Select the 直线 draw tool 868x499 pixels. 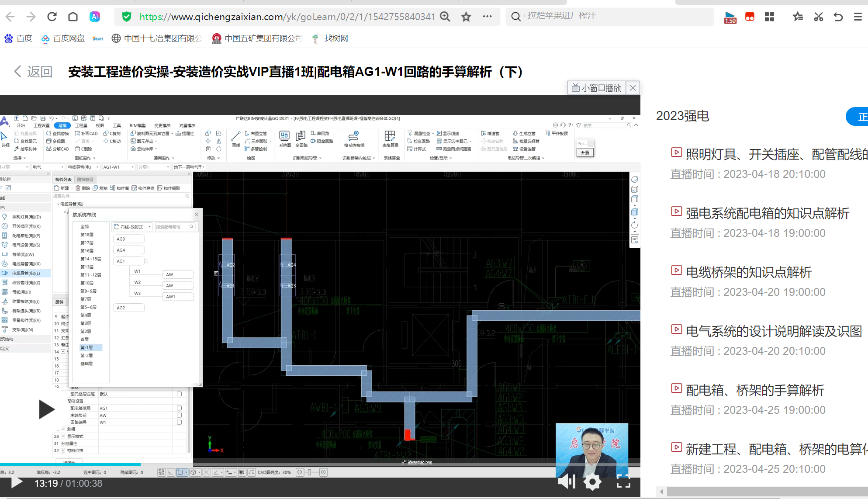point(236,139)
